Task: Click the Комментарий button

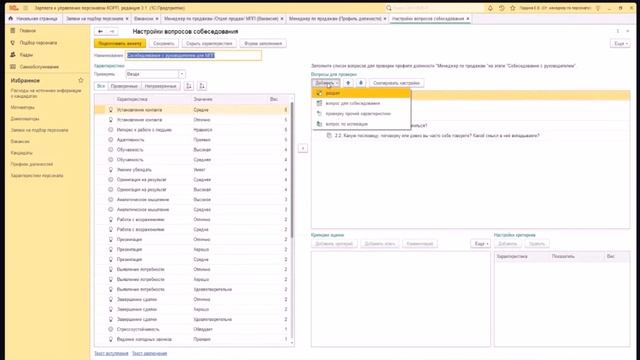Action: tap(420, 244)
